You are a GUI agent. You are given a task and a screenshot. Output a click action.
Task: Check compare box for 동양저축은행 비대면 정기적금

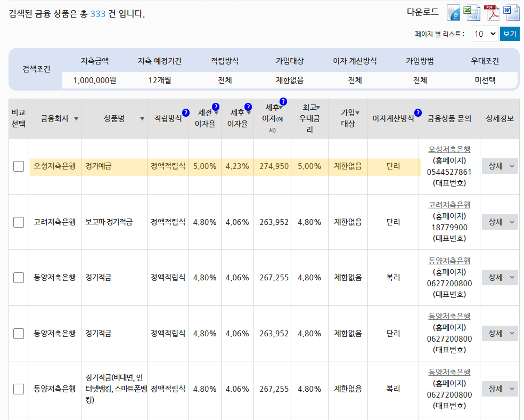point(18,389)
